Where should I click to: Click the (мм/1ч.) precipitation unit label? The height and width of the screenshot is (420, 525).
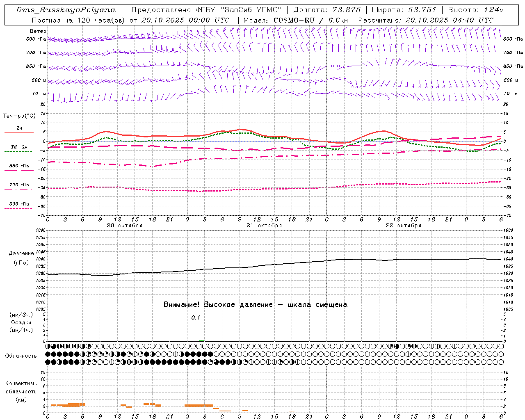(x=21, y=330)
